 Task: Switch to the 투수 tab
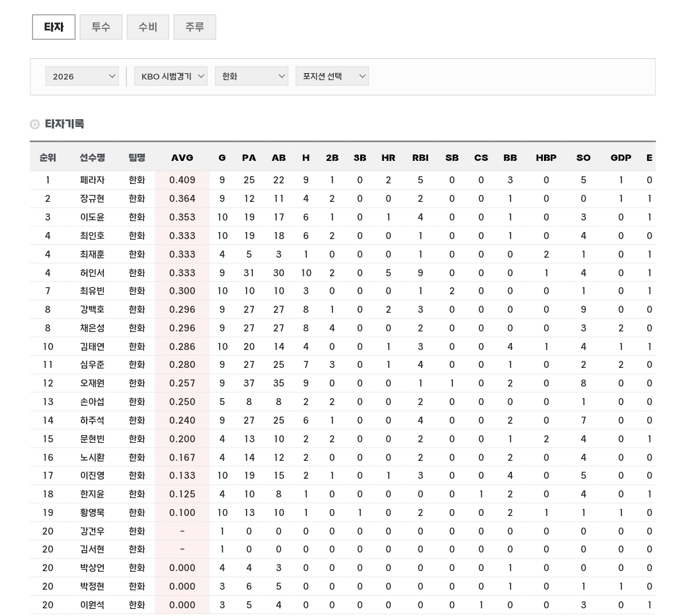pyautogui.click(x=101, y=27)
